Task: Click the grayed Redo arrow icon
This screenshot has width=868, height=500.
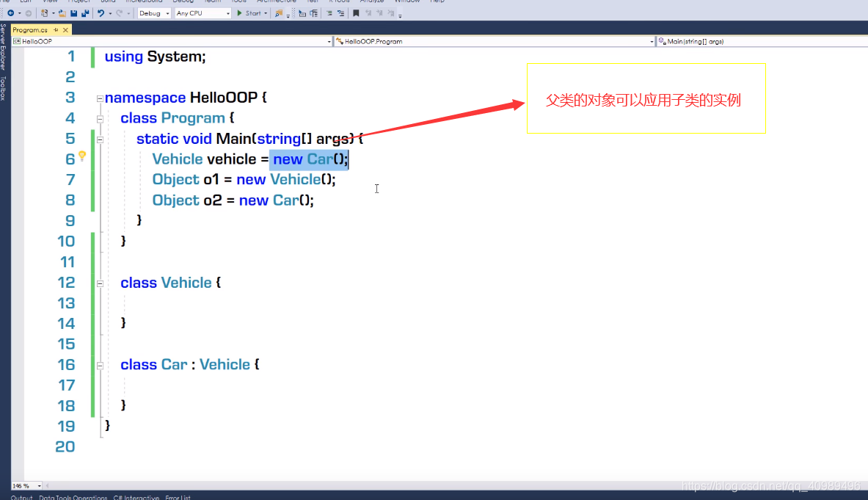Action: 119,13
